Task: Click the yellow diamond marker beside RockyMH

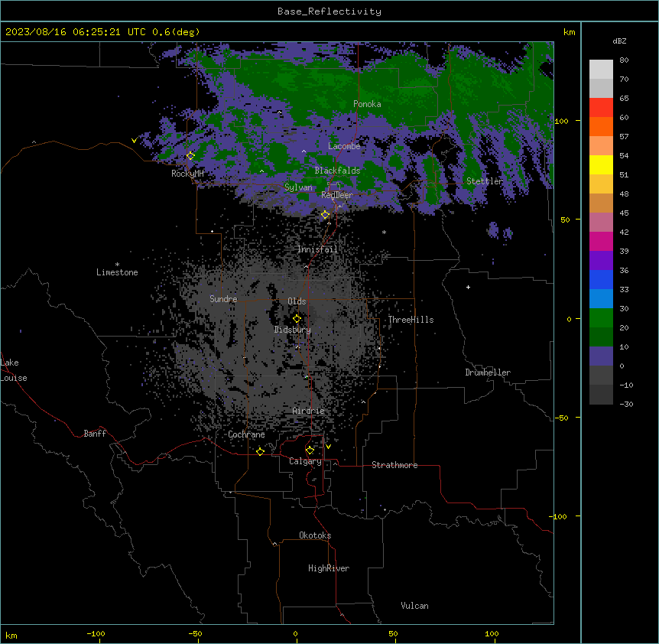Action: click(x=190, y=156)
